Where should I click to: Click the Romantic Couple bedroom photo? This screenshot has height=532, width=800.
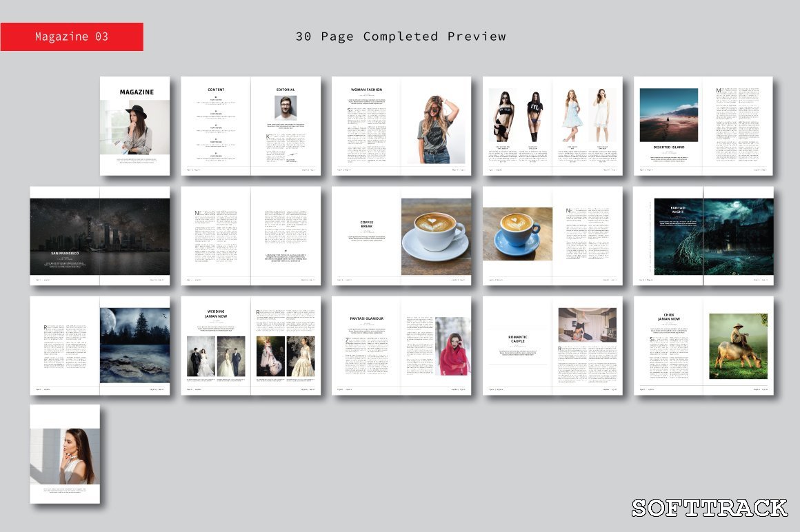pyautogui.click(x=587, y=325)
